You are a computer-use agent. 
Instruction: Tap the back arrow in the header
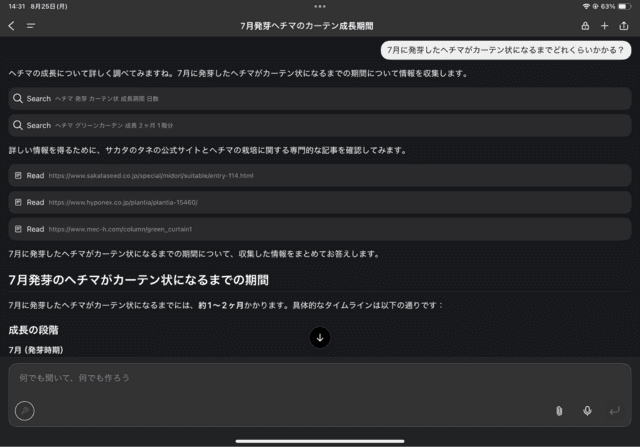click(x=11, y=26)
